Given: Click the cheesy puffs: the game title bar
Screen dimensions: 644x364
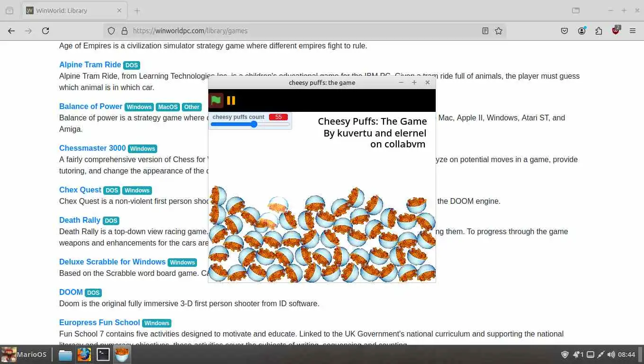Looking at the screenshot, I should coord(322,82).
